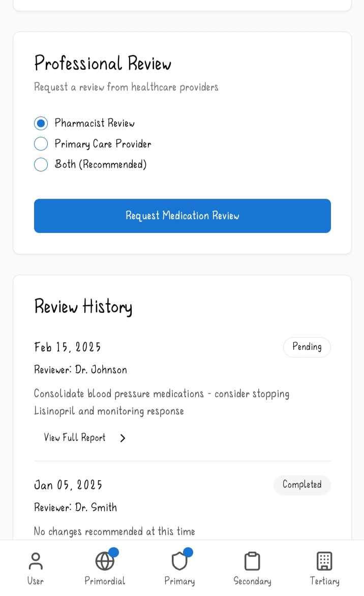Select the Both (Recommended) radio option
The height and width of the screenshot is (596, 364).
pyautogui.click(x=41, y=165)
